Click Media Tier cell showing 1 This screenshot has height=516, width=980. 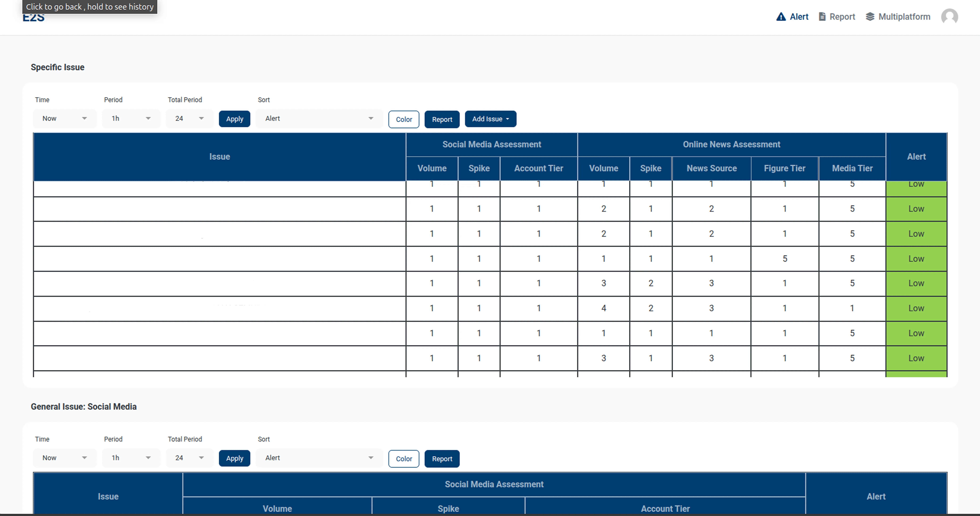pos(852,308)
